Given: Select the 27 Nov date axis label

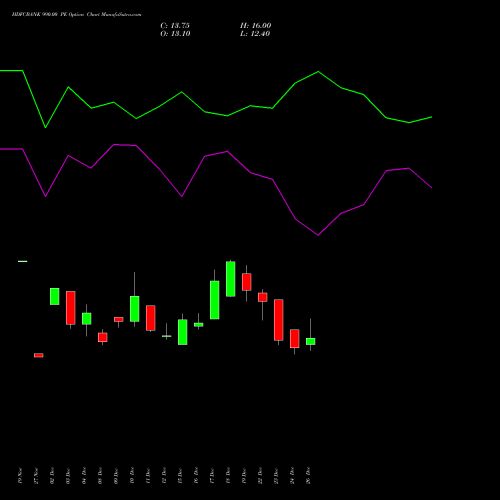Looking at the screenshot, I should click(x=36, y=476).
